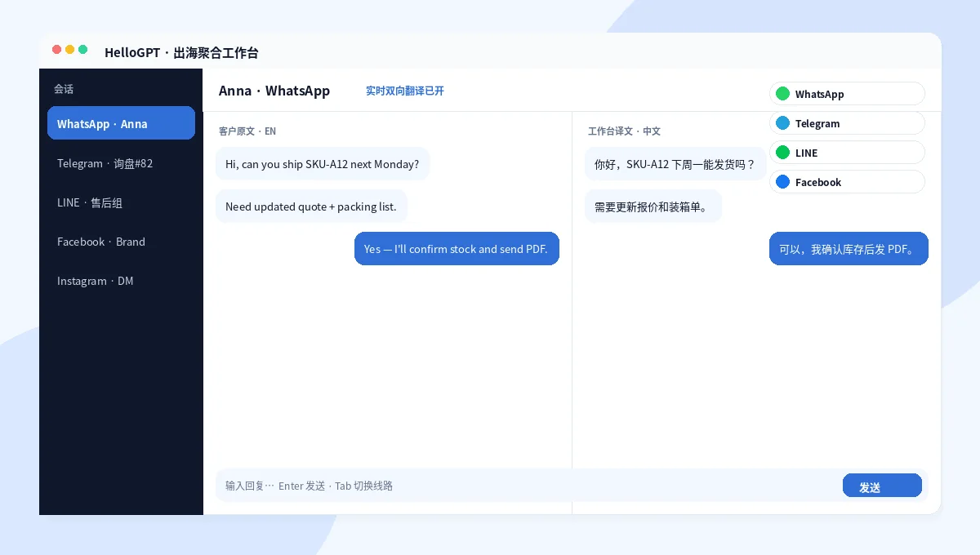This screenshot has height=555, width=980.
Task: Open the WhatsApp · Anna conversation
Action: click(x=121, y=123)
